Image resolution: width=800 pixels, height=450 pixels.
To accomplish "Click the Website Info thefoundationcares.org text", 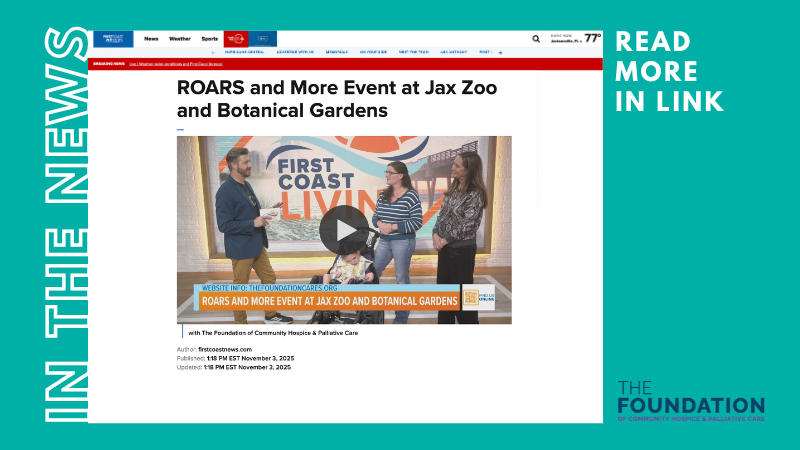I will pyautogui.click(x=269, y=288).
